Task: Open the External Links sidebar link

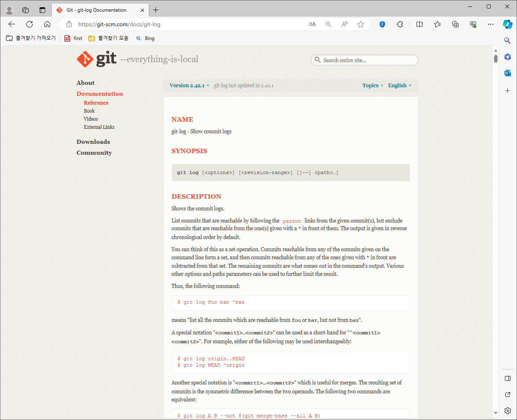Action: pos(99,127)
